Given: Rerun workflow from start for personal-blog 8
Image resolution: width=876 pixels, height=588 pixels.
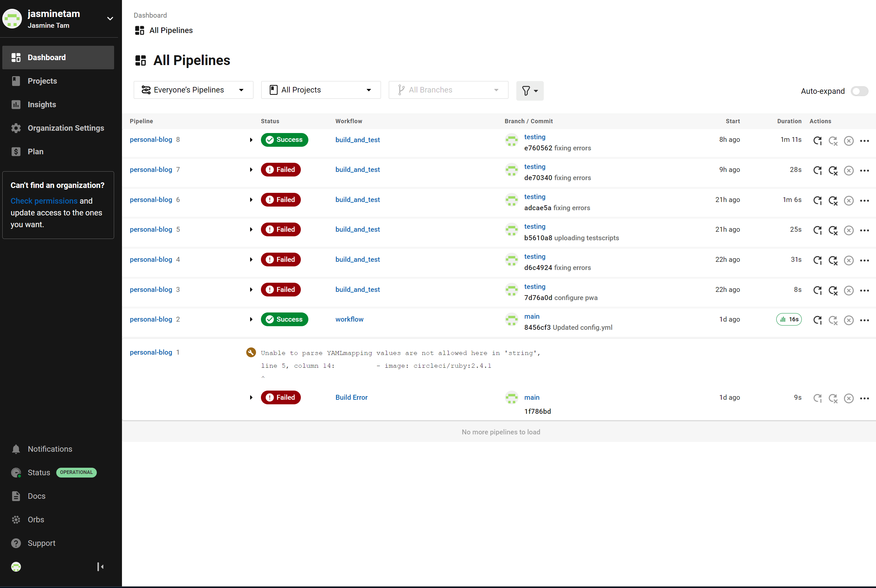Looking at the screenshot, I should point(817,141).
